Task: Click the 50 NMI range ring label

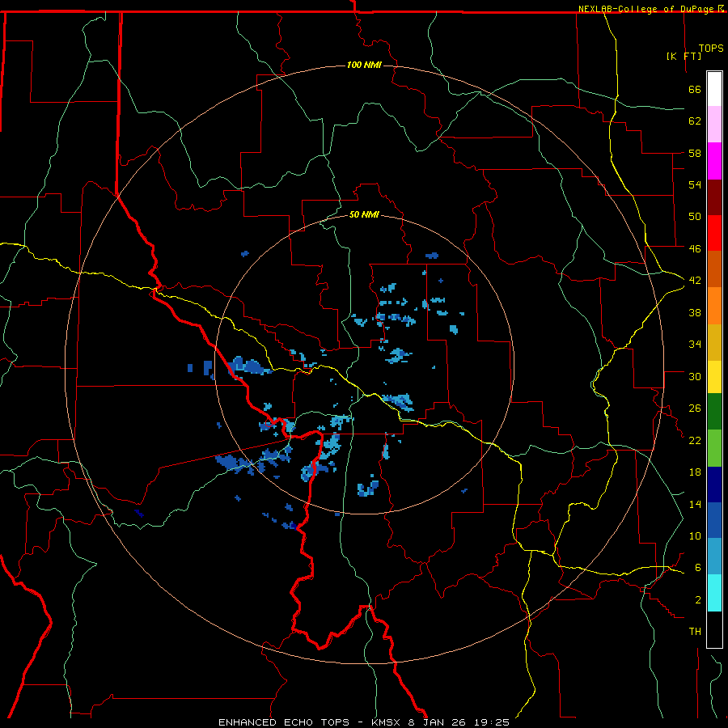Action: (364, 214)
